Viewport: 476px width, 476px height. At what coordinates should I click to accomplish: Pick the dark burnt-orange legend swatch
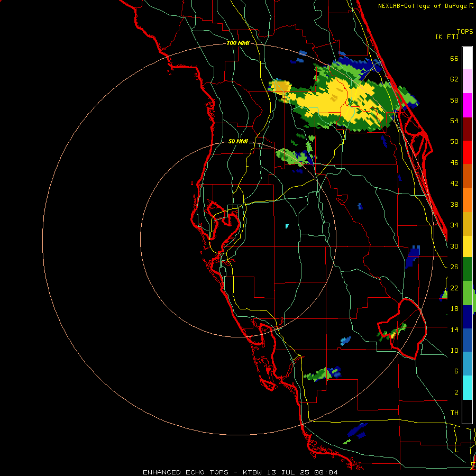(467, 176)
